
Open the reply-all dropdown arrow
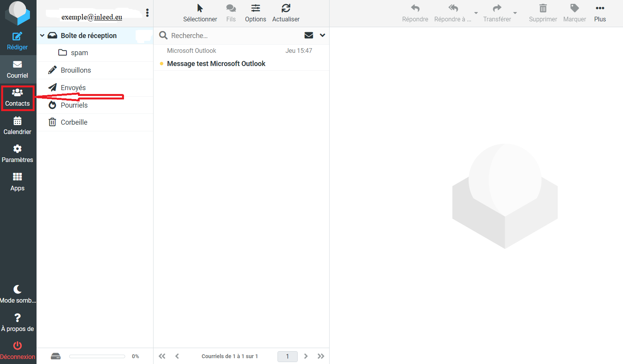[476, 13]
